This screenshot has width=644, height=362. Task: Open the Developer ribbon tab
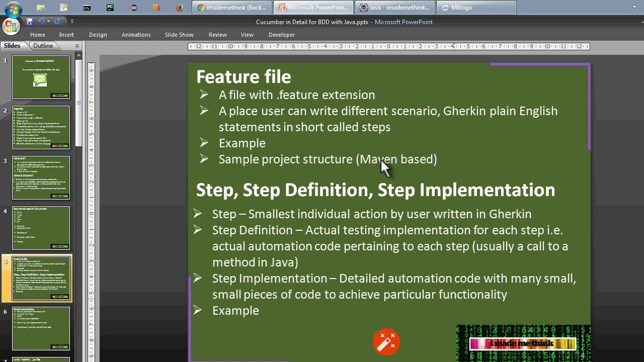(282, 35)
